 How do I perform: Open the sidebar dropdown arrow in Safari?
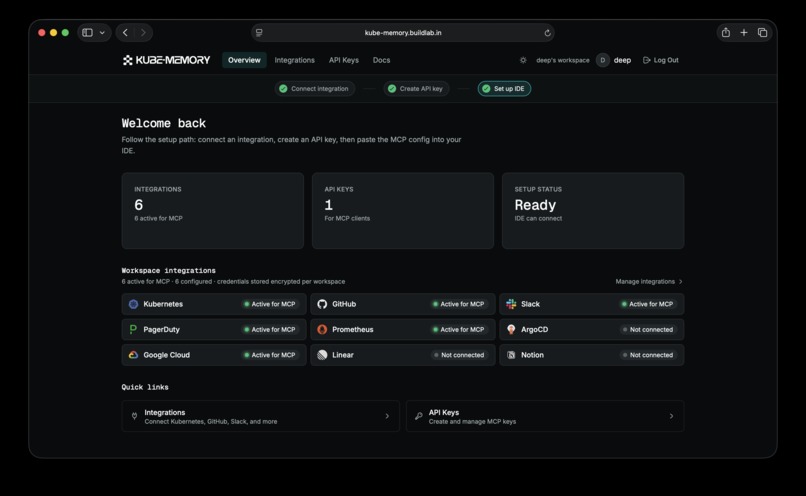pyautogui.click(x=102, y=32)
